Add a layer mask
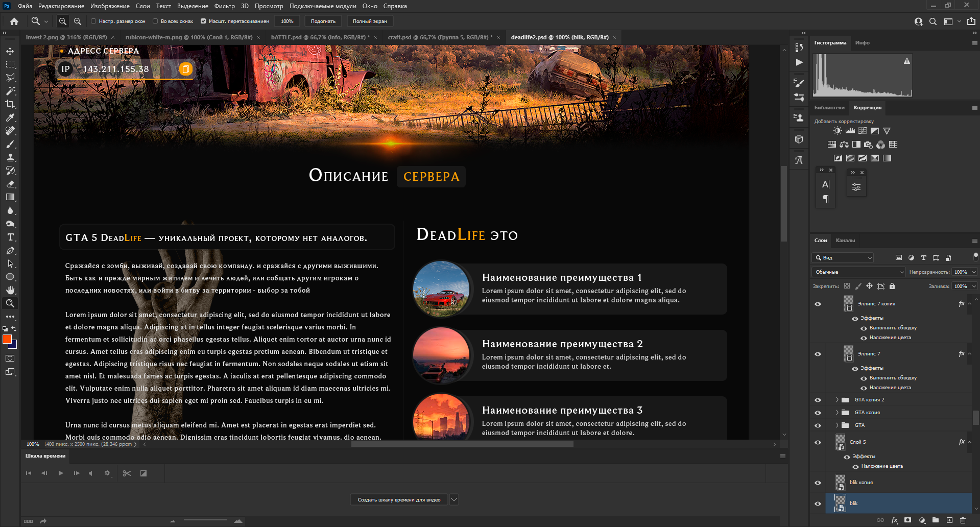Viewport: 980px width, 527px height. point(907,520)
